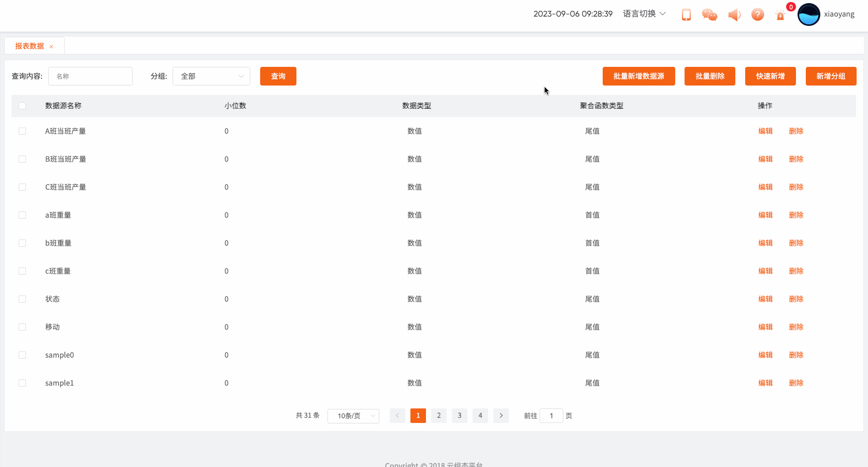Click the xiaoyang user avatar

[x=809, y=15]
